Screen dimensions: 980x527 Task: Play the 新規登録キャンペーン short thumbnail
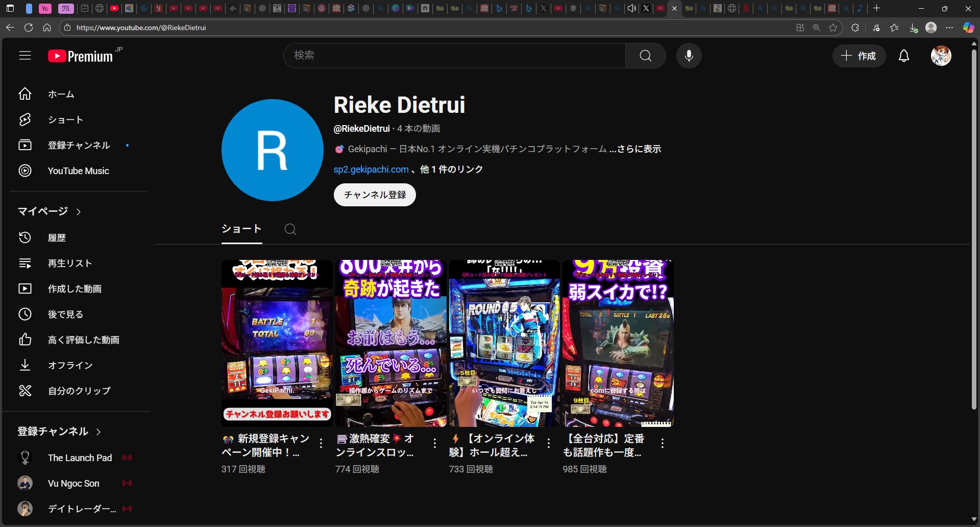click(x=277, y=343)
